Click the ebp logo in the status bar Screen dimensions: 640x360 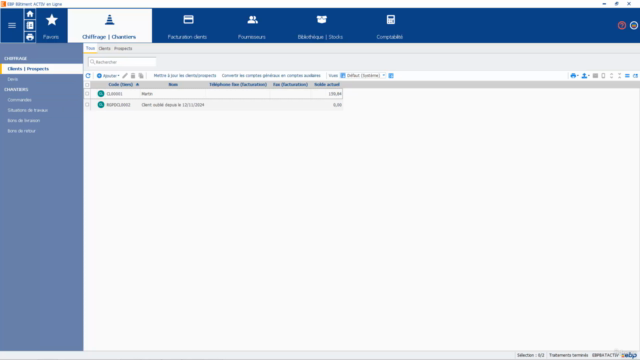coord(629,356)
